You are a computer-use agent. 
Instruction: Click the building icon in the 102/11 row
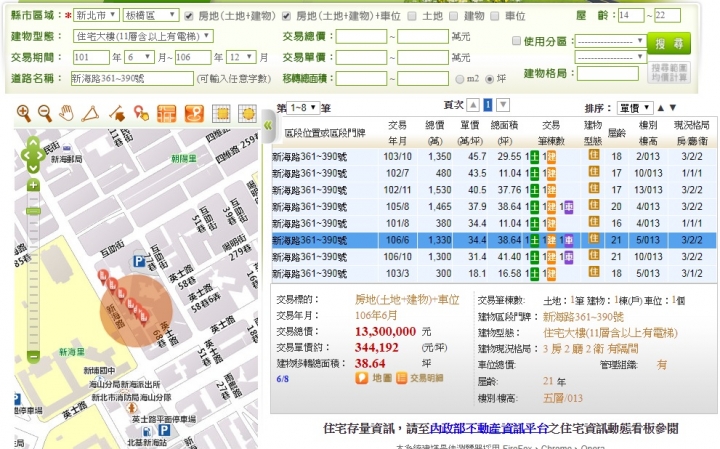pos(551,190)
